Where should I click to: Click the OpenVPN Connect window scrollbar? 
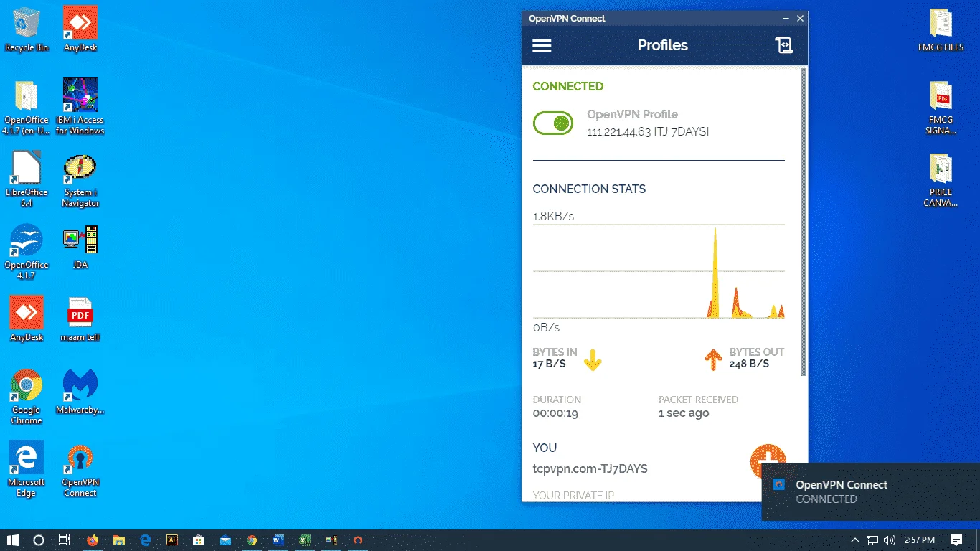click(804, 222)
